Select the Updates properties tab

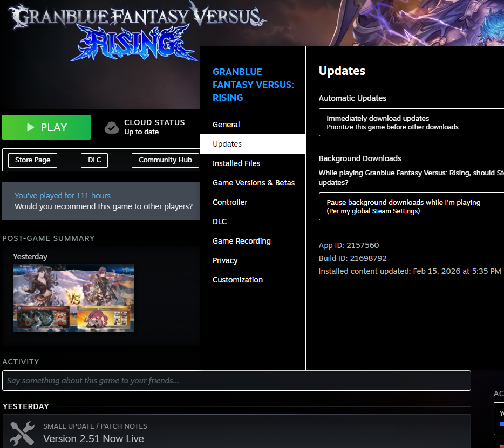253,144
